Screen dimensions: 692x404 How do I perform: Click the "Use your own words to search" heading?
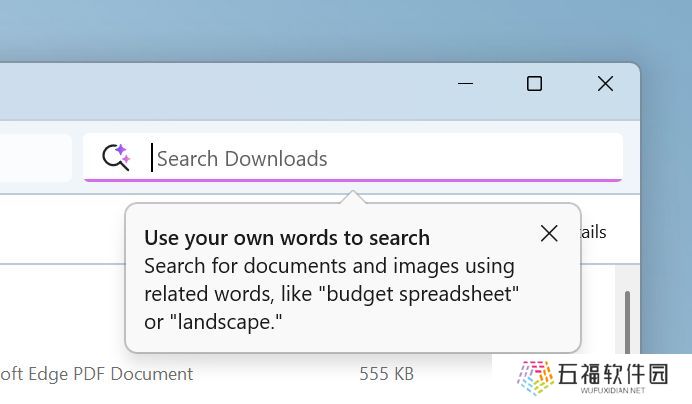tap(287, 238)
